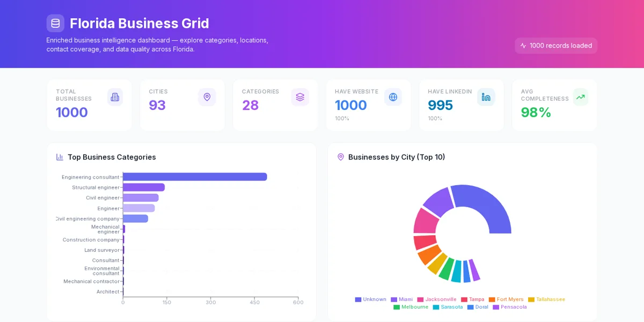Click the LinkedIn icon on Have LinkedIn card
The image size is (644, 322).
point(486,97)
